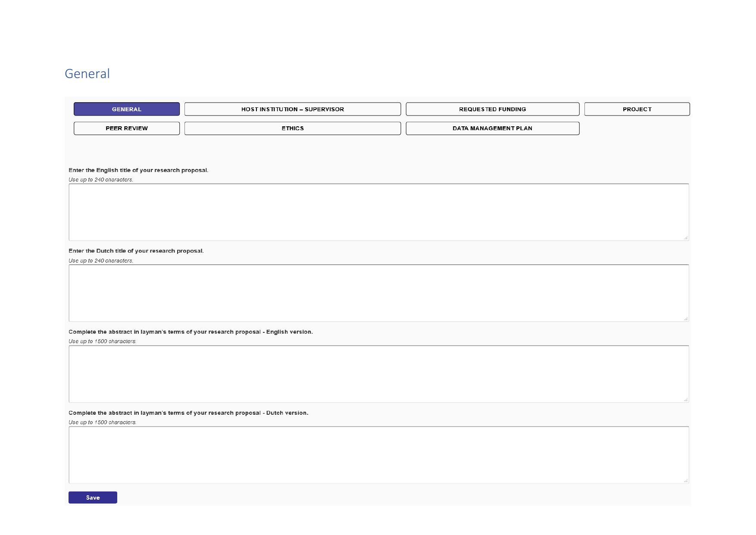Open the Requested Funding tab
Viewport: 756px width, 535px height.
coord(492,109)
